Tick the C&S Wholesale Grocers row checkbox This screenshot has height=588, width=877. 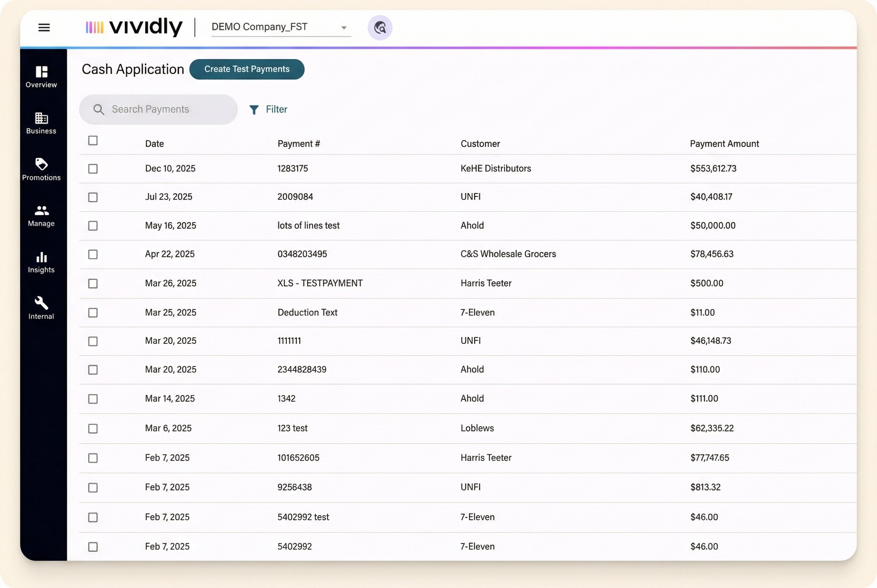click(x=93, y=254)
